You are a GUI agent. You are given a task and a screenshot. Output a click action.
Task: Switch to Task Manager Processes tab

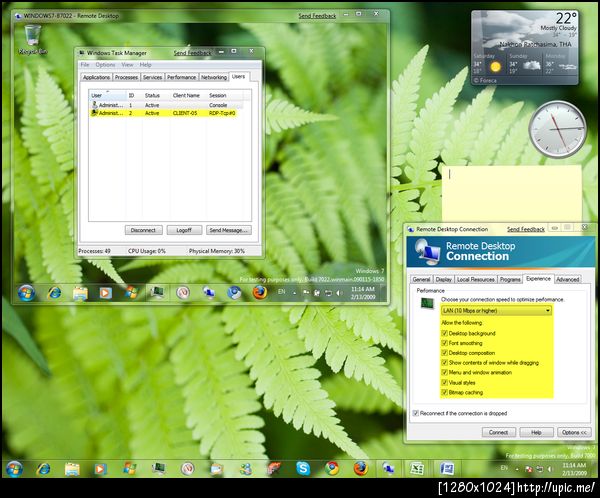tap(126, 77)
